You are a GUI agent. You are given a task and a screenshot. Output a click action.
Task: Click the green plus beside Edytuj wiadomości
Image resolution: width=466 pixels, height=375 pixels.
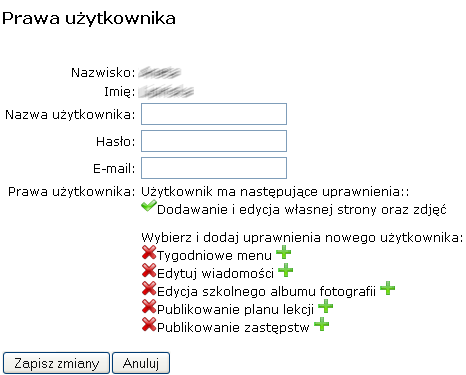(x=286, y=270)
